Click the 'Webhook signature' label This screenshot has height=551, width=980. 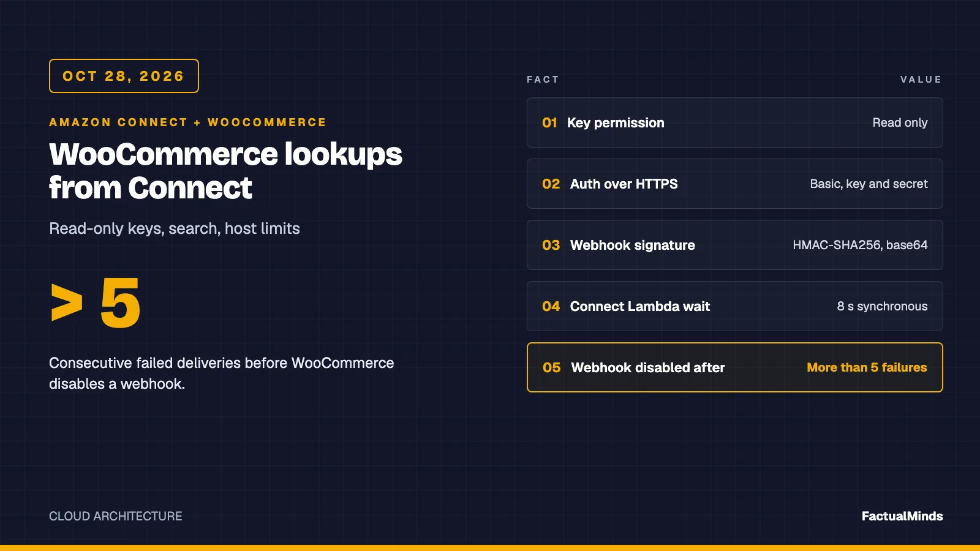[632, 245]
